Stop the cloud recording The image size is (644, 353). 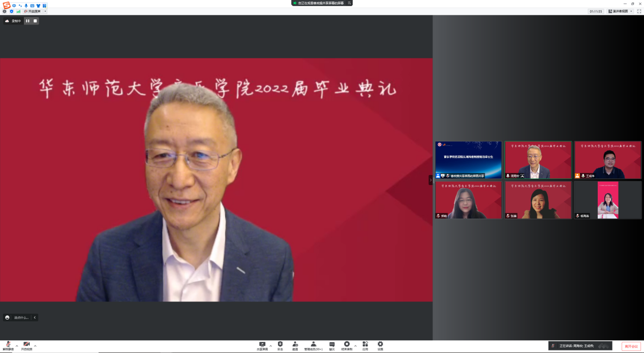35,21
